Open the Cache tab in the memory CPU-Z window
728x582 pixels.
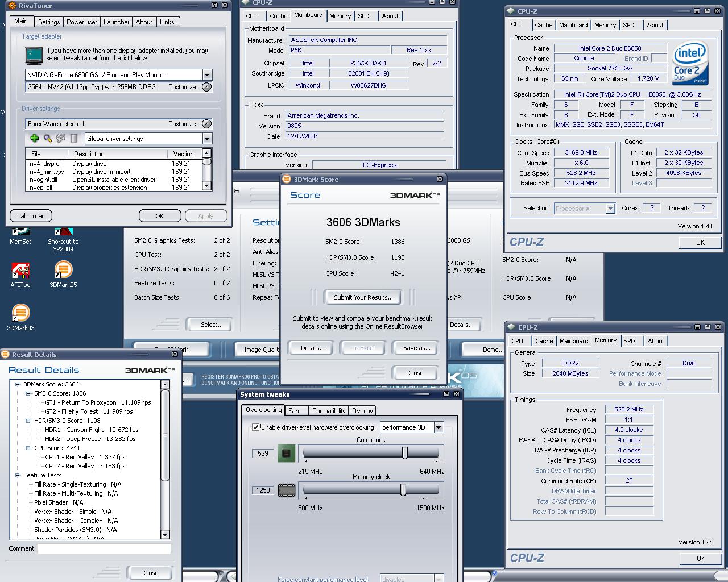tap(544, 341)
